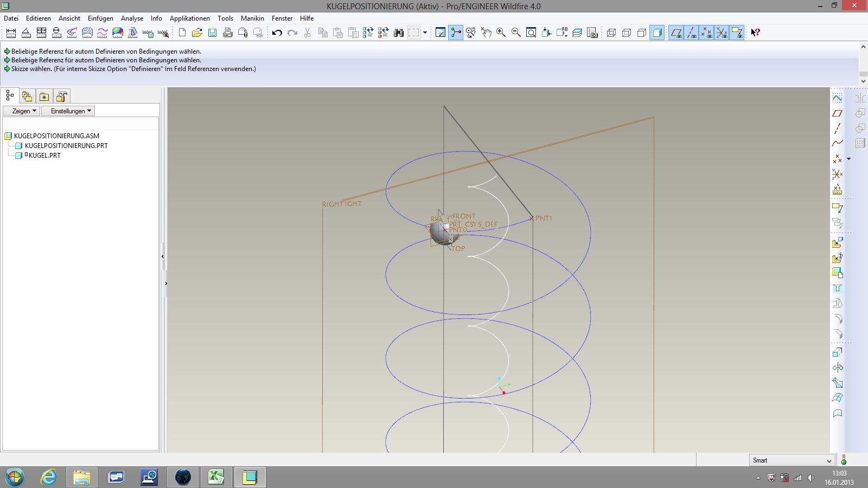Select the Zoom Out tool
868x488 pixels.
[516, 33]
